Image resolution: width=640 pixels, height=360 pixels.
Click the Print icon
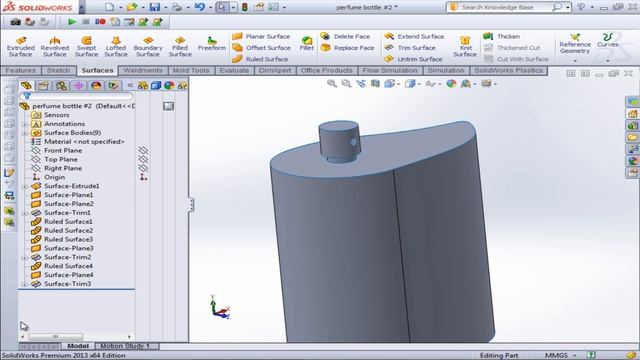click(x=177, y=7)
